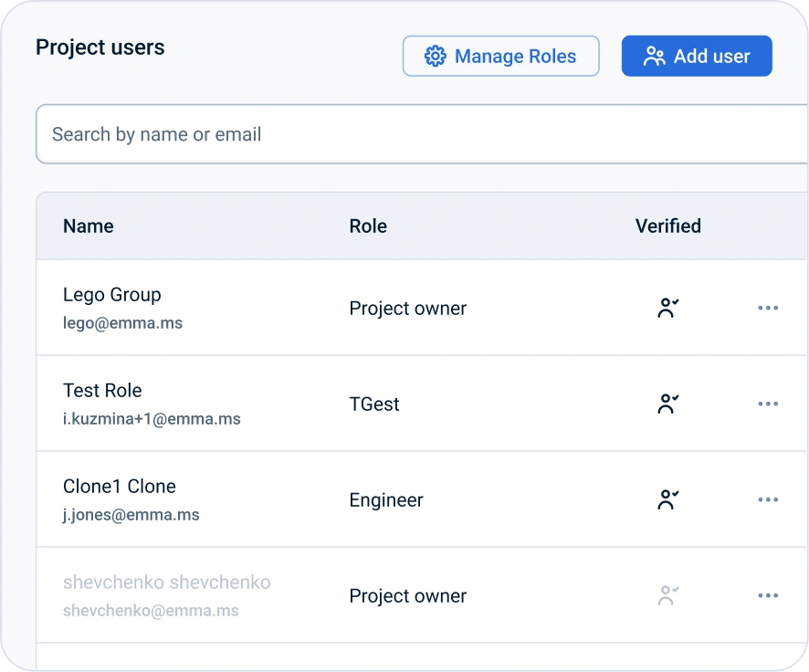Image resolution: width=809 pixels, height=672 pixels.
Task: Click the Engineer role cell
Action: [x=386, y=500]
